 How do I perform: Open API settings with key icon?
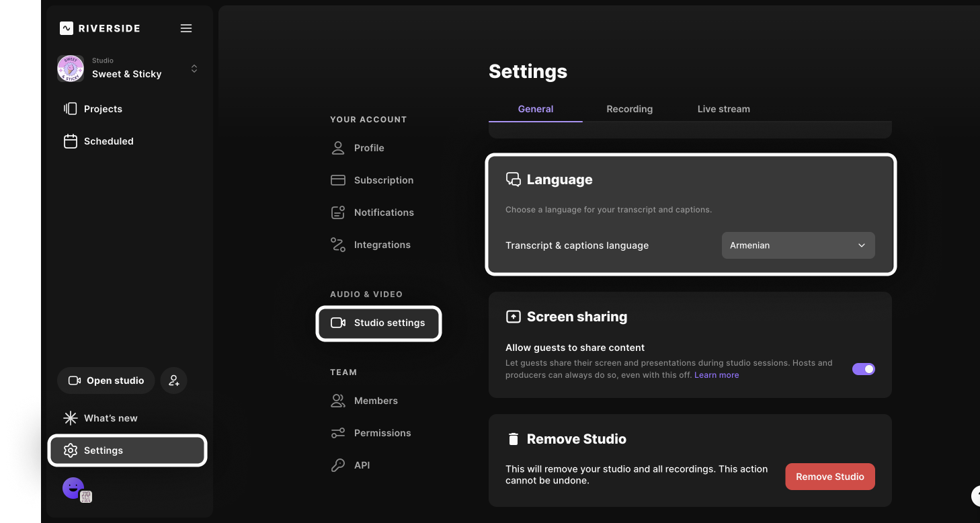tap(362, 465)
